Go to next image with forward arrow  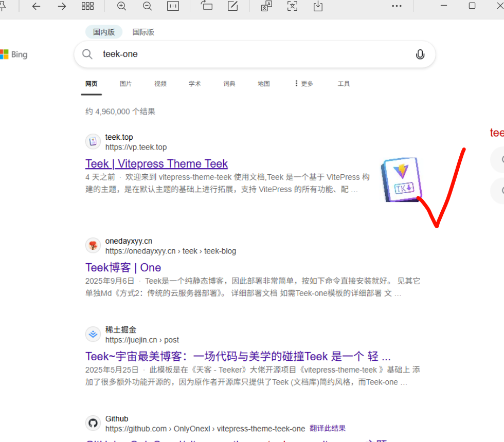62,6
